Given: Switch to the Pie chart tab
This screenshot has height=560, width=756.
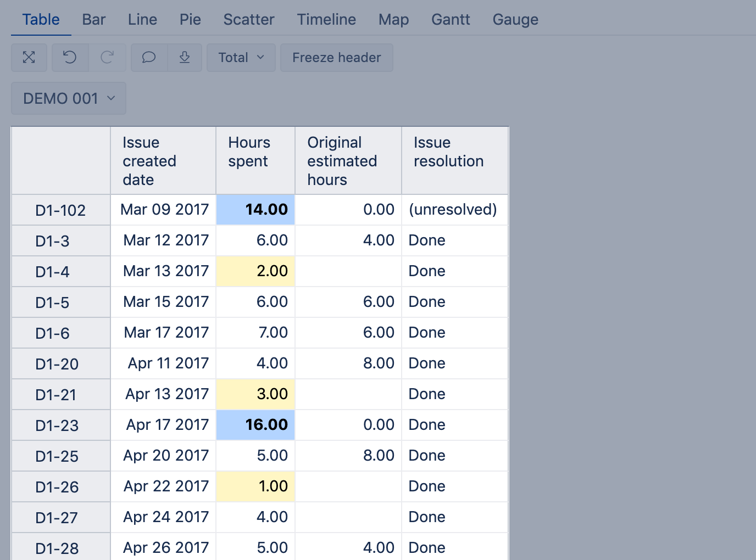Looking at the screenshot, I should pyautogui.click(x=190, y=20).
